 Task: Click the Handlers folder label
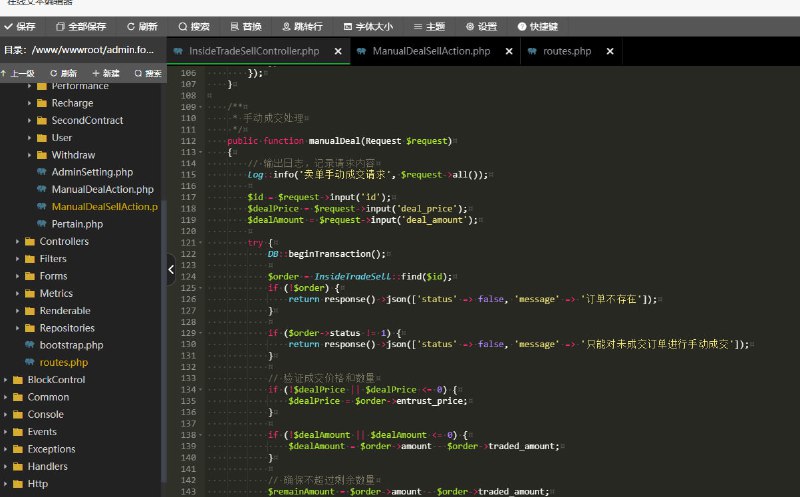click(x=47, y=466)
